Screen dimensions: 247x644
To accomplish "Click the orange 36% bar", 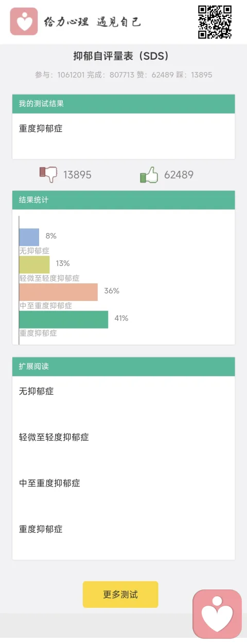I will (59, 292).
